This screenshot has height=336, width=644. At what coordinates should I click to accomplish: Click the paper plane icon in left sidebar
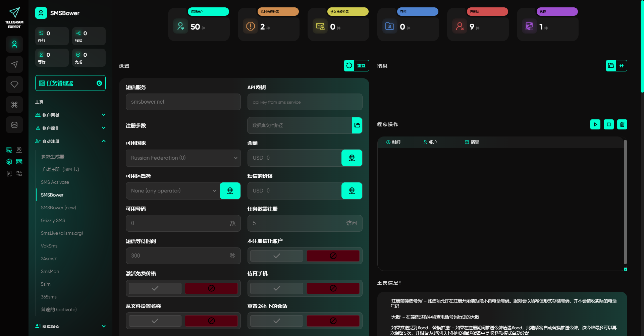[x=14, y=64]
